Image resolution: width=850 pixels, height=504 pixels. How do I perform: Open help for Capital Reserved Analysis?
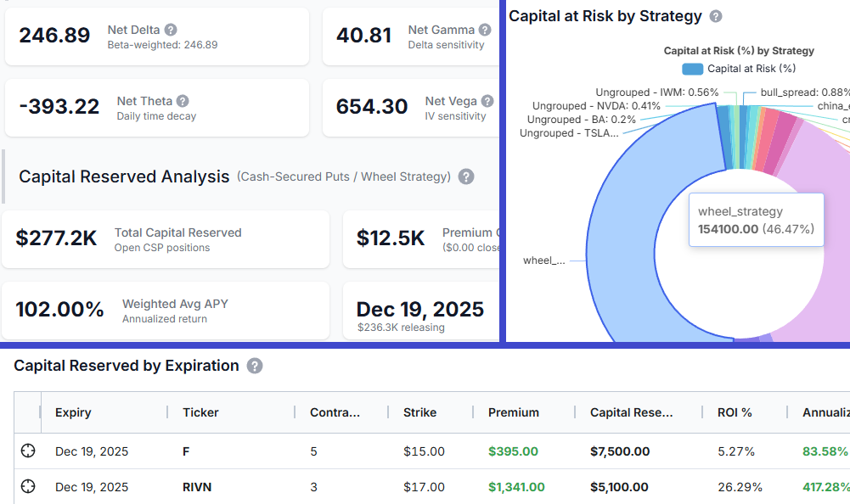tap(465, 176)
